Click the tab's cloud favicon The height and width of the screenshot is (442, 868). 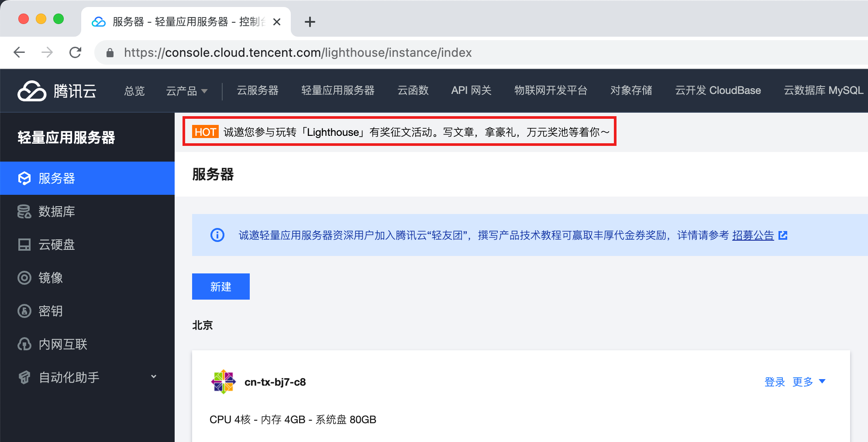(x=99, y=22)
